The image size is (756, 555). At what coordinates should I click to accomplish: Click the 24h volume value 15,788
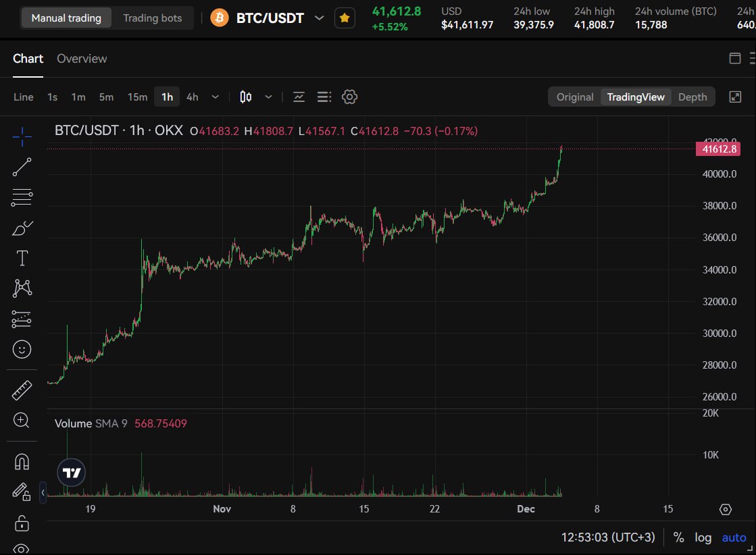coord(651,24)
